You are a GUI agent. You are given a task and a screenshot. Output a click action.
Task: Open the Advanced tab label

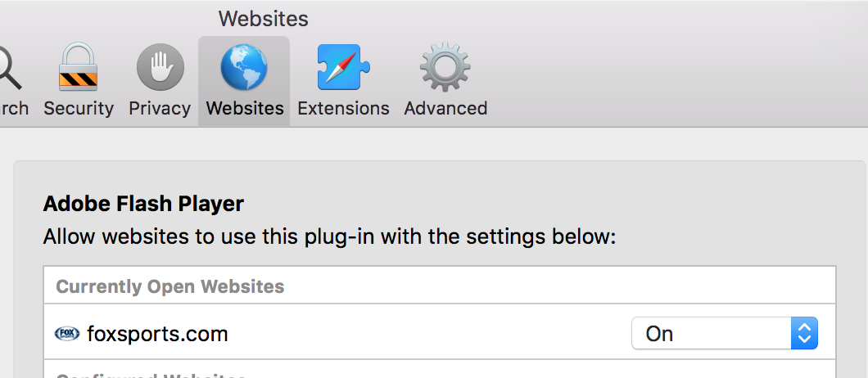pos(445,109)
